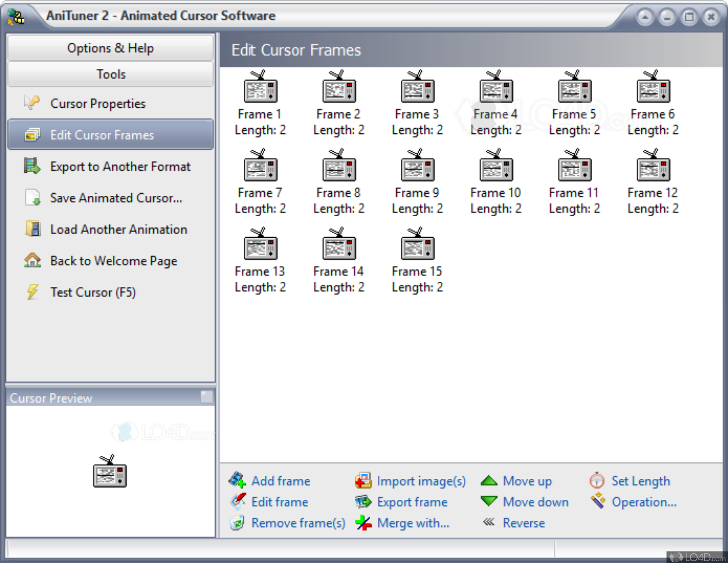Expand the Options & Help section
Screen dimensions: 728x563
(111, 48)
